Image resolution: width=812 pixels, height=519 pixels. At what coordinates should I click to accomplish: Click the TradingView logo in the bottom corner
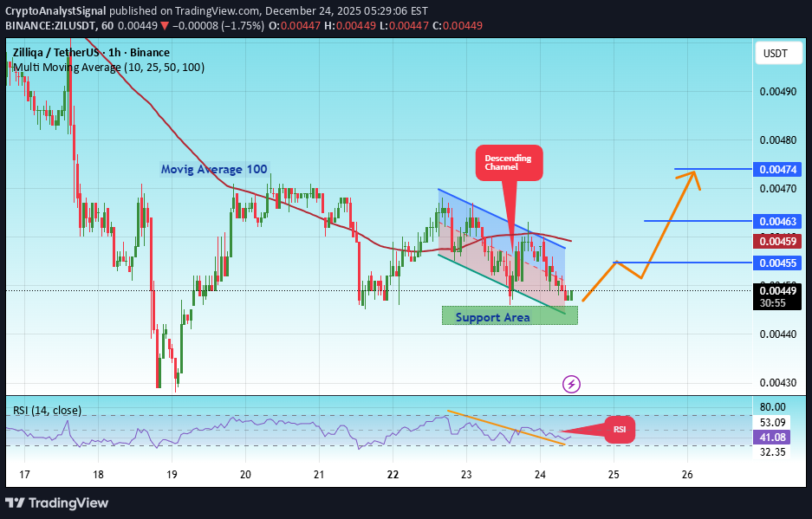(58, 503)
